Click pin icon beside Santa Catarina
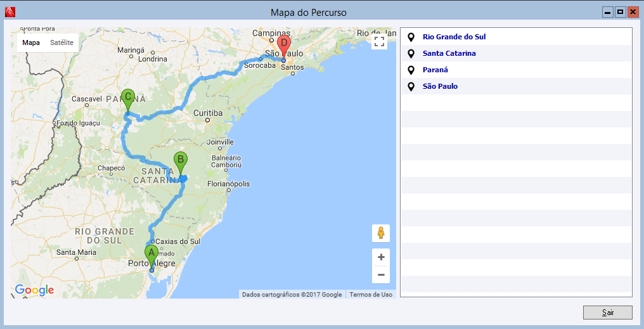 [x=411, y=53]
